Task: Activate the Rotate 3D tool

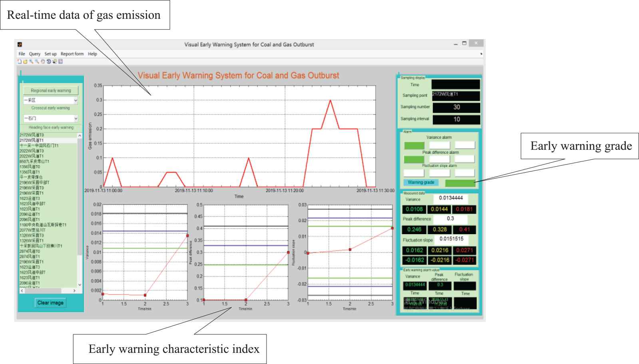Action: [49, 62]
